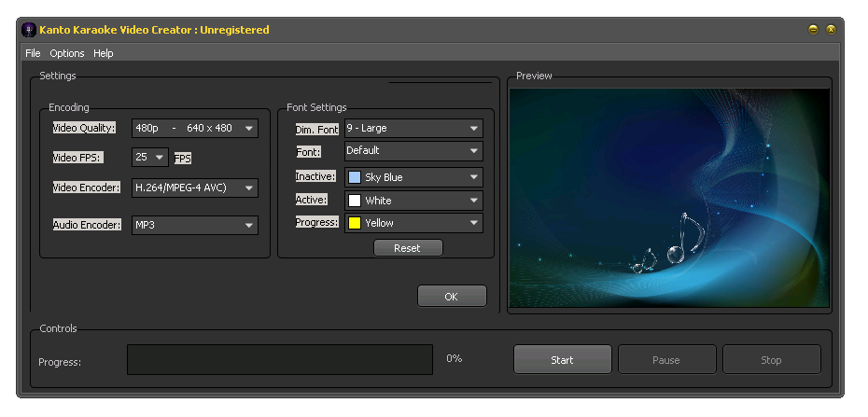Reset the font settings
Viewport: 868px width, 417px height.
408,248
